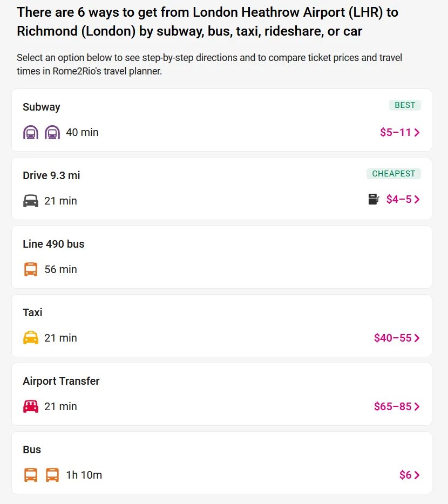
Task: Select the Subway route heading
Action: pos(42,107)
